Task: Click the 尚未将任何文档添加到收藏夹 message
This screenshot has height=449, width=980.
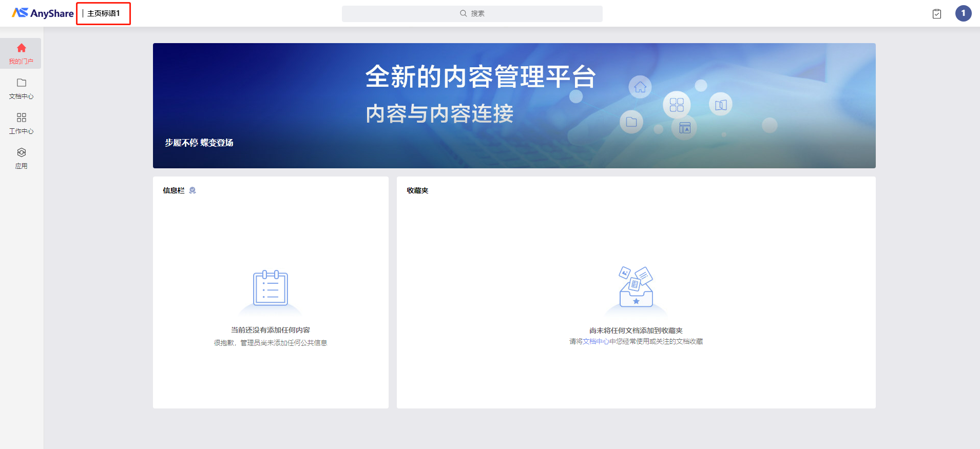Action: point(636,330)
